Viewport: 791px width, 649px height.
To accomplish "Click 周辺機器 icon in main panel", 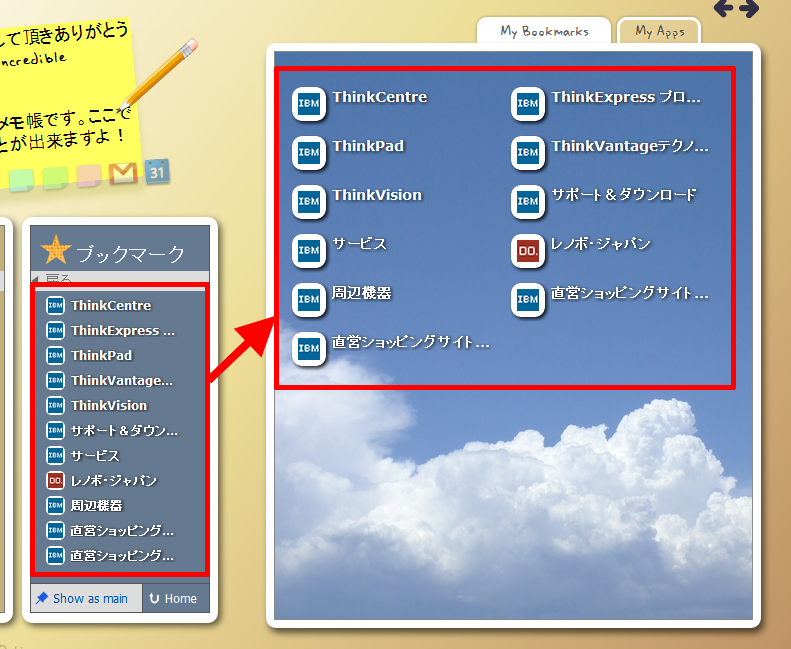I will coord(309,299).
